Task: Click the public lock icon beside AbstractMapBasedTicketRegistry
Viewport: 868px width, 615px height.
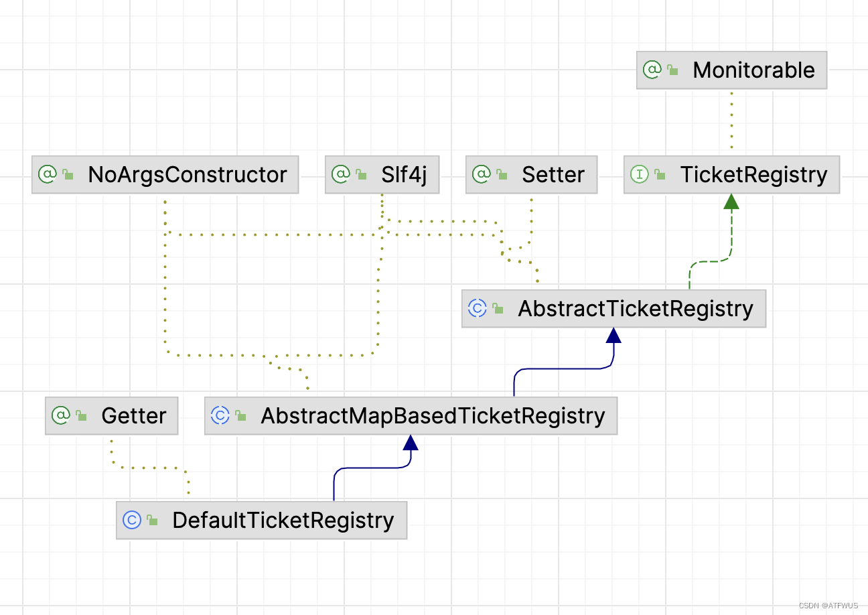Action: pos(241,416)
